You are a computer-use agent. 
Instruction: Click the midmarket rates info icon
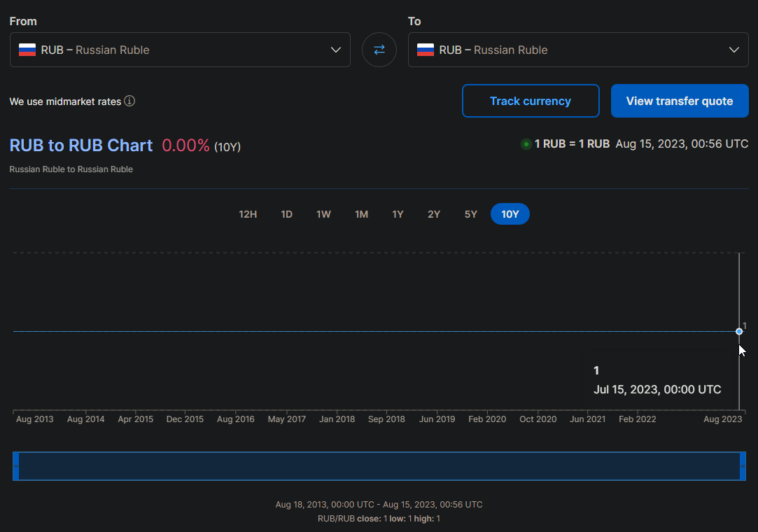tap(129, 101)
